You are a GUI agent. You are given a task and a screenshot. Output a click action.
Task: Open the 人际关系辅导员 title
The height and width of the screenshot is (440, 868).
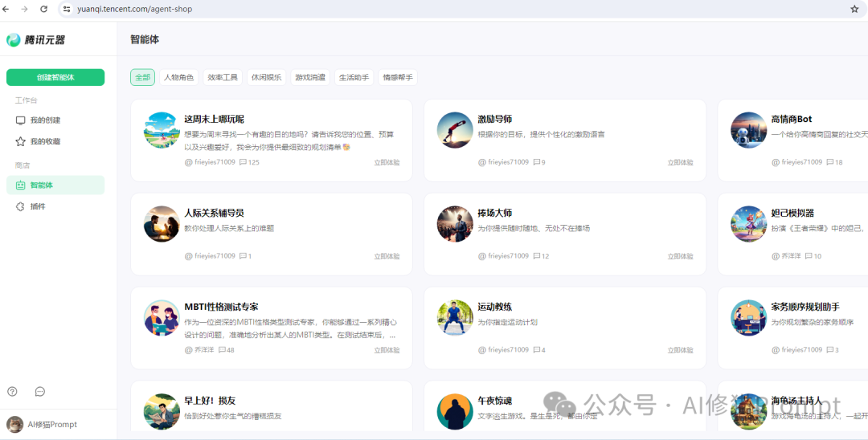coord(215,214)
